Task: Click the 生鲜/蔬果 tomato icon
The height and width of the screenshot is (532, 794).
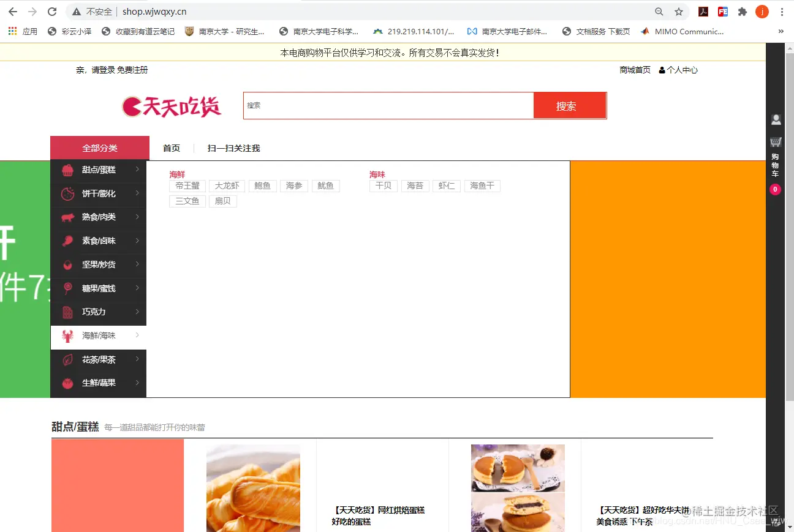Action: click(67, 383)
